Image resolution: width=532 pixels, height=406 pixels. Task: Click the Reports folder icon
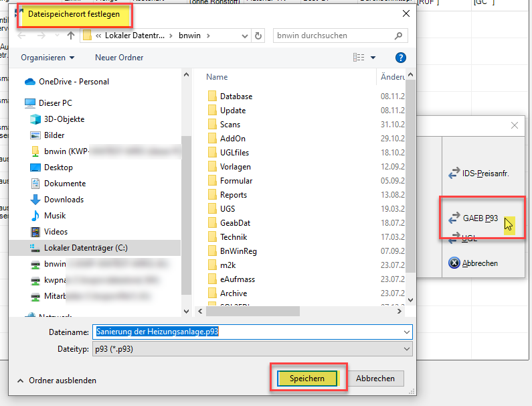212,195
